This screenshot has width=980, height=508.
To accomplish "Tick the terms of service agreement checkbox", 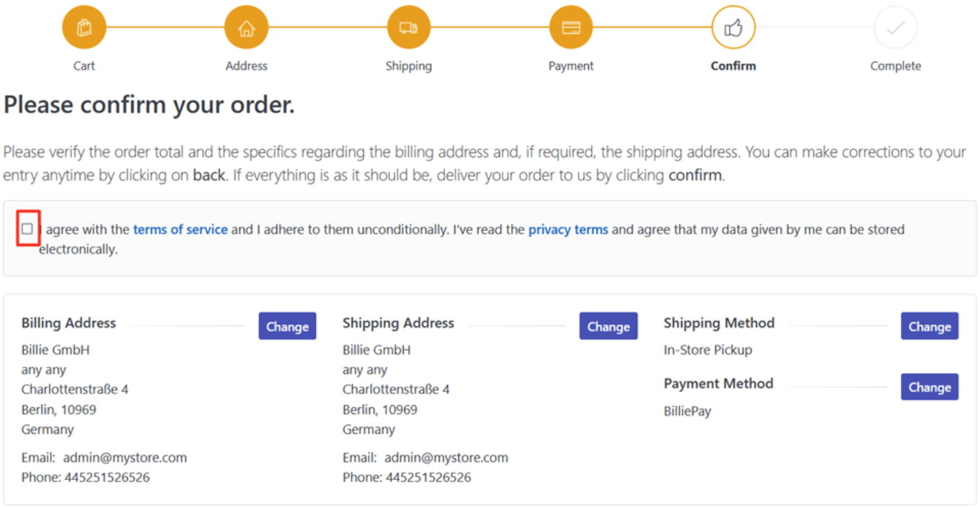I will 27,229.
